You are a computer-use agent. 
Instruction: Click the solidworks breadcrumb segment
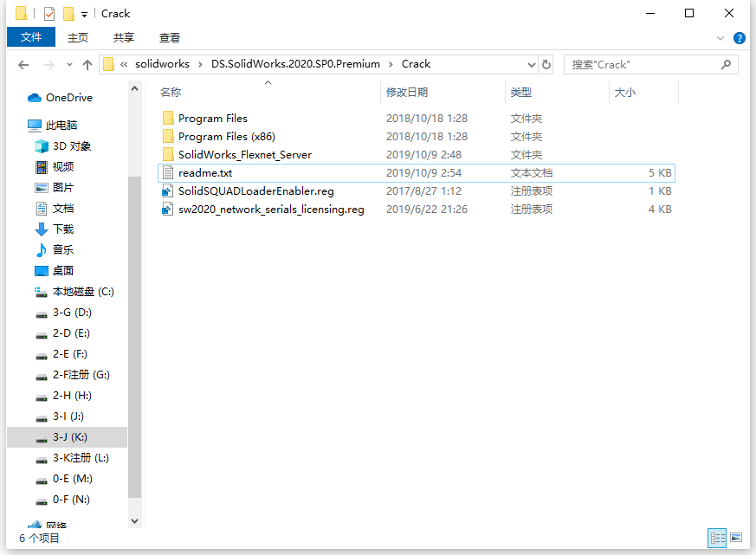[x=162, y=64]
